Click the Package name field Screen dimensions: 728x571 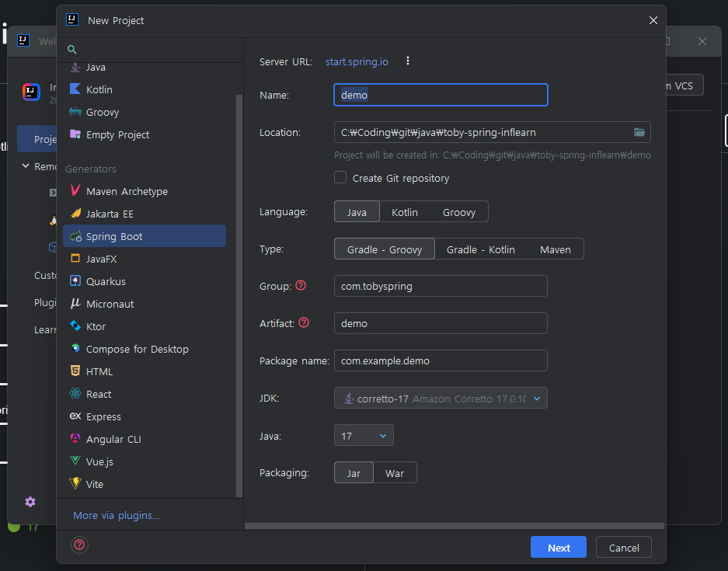pos(441,360)
